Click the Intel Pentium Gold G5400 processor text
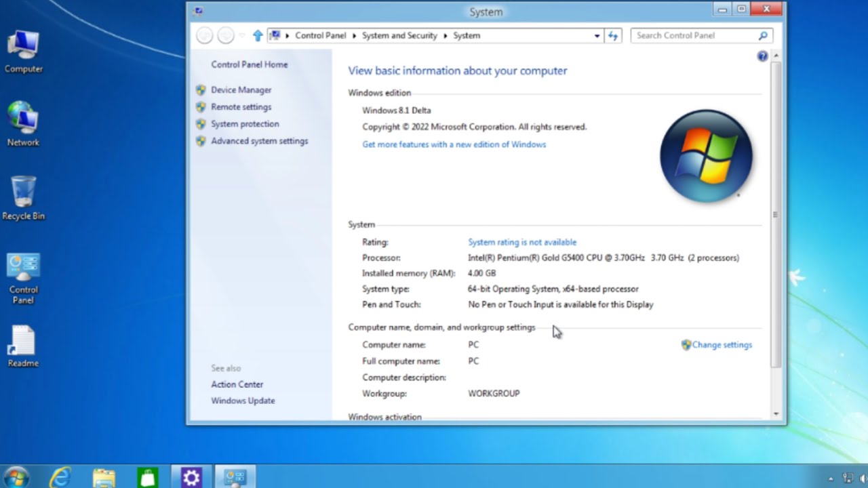 tap(604, 258)
